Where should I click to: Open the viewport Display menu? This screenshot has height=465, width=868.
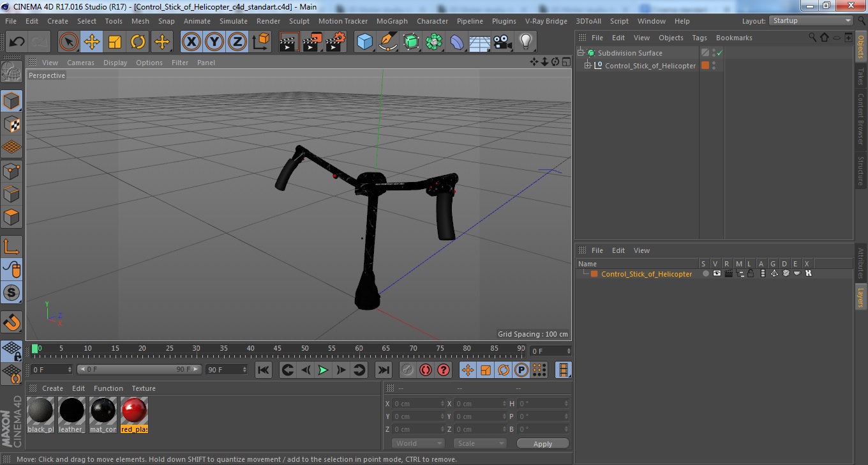(x=116, y=63)
